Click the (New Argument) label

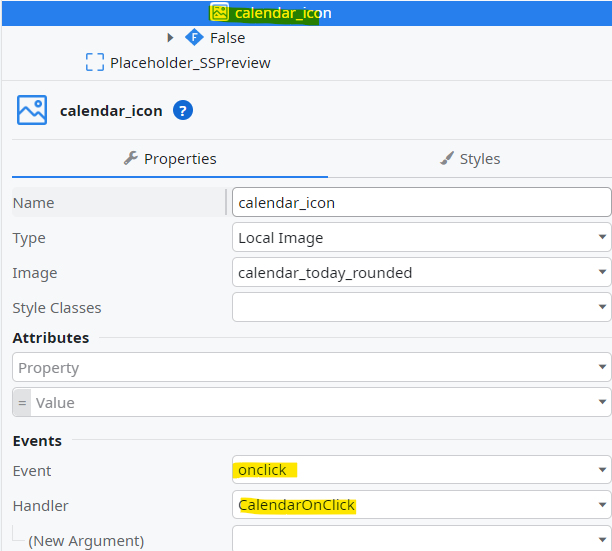coord(86,541)
